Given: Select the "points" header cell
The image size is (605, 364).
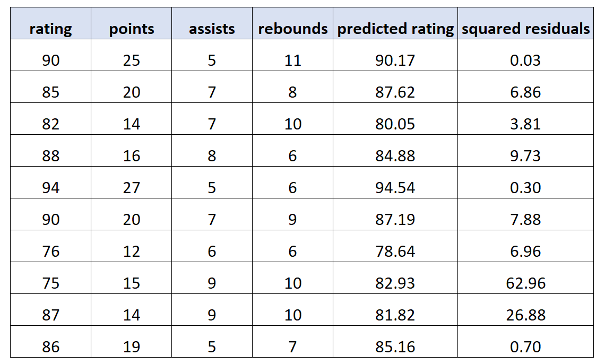Looking at the screenshot, I should pyautogui.click(x=132, y=29).
